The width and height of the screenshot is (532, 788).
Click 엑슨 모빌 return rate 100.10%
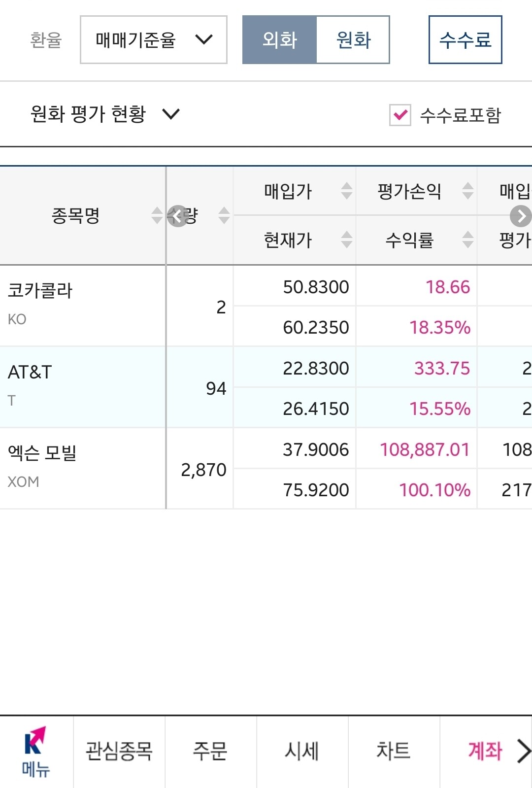click(434, 490)
